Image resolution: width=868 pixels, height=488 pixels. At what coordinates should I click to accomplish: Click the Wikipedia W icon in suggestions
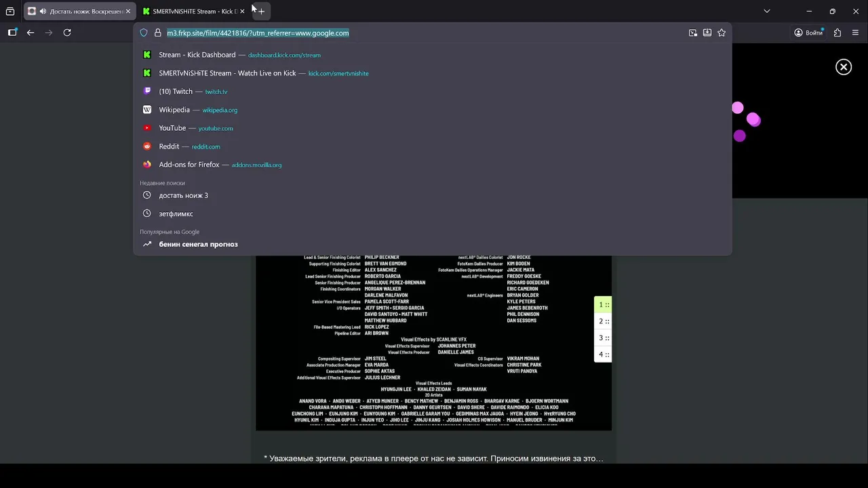click(147, 110)
